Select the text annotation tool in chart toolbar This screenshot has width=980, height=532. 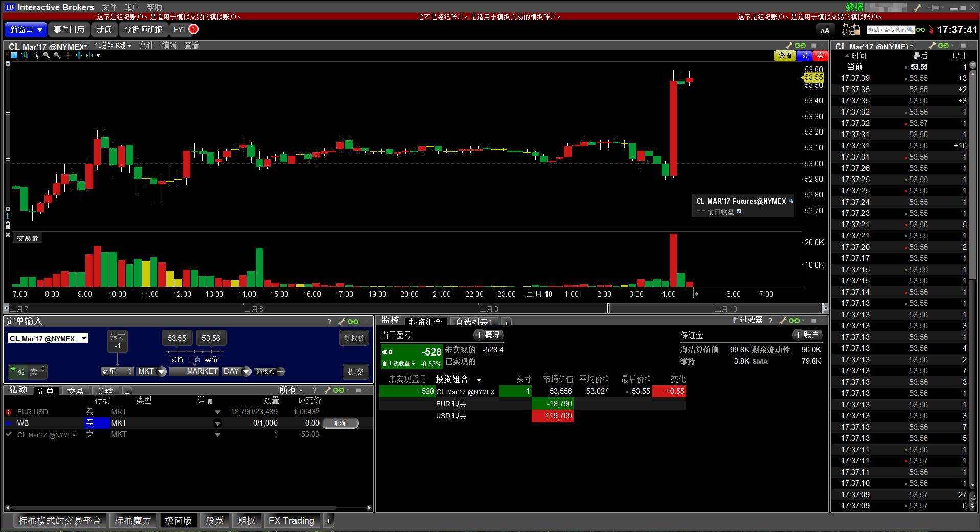14,55
